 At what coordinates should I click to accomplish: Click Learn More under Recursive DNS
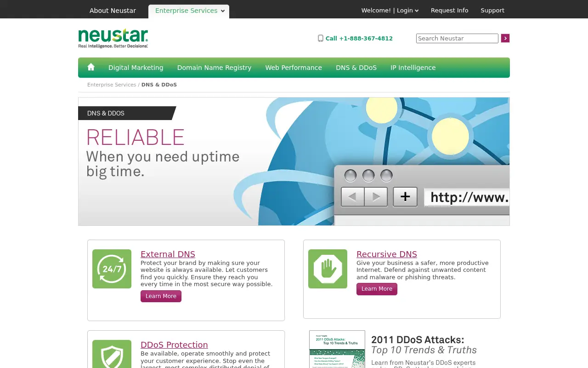(377, 289)
